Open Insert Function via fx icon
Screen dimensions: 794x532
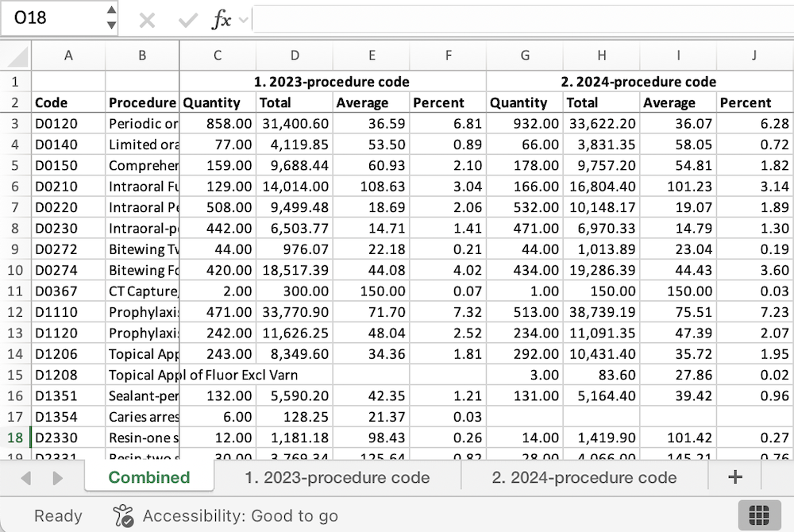click(x=222, y=20)
